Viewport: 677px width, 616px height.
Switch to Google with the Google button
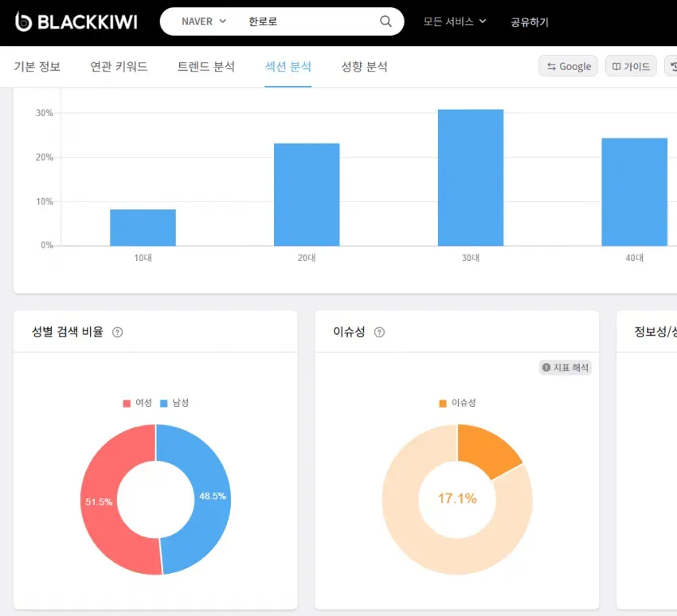click(x=568, y=66)
